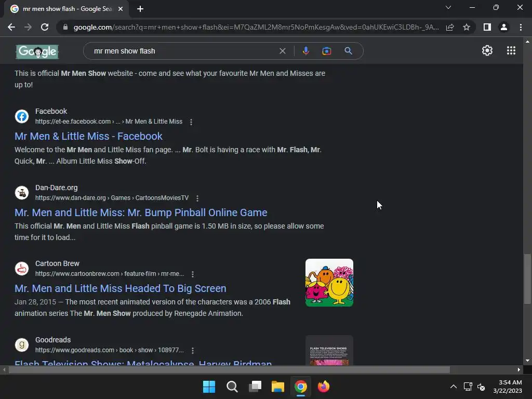The width and height of the screenshot is (532, 399).
Task: Open Mr Men & Little Miss - Facebook link
Action: click(88, 136)
